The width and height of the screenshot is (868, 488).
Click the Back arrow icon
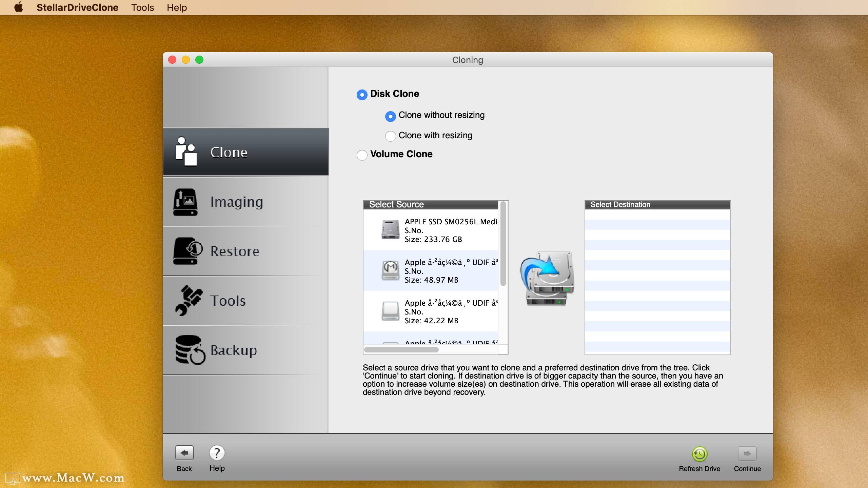tap(184, 453)
